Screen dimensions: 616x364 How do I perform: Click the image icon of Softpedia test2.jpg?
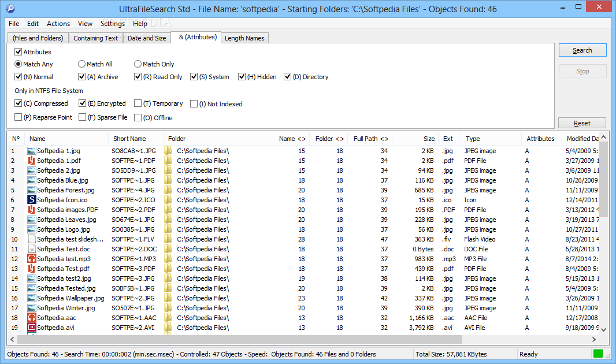coord(31,278)
